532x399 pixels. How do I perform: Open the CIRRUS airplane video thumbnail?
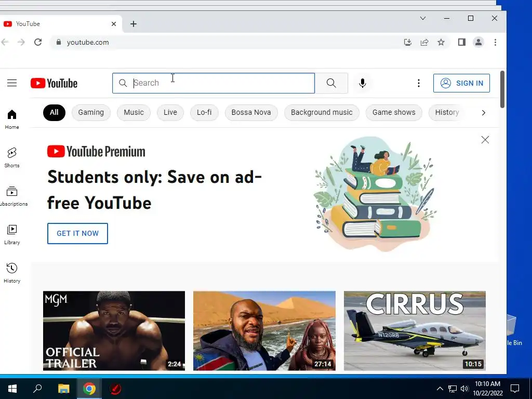[415, 331]
